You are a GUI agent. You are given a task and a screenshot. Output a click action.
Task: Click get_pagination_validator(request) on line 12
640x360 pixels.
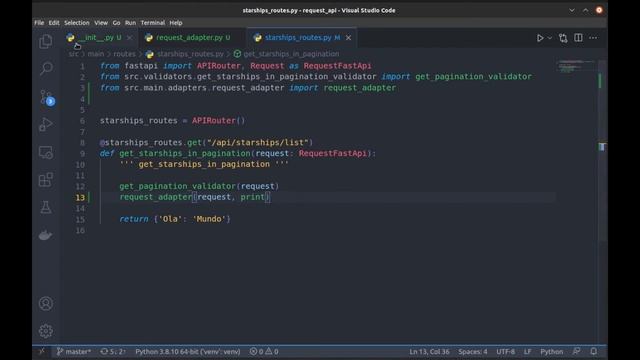(x=199, y=186)
